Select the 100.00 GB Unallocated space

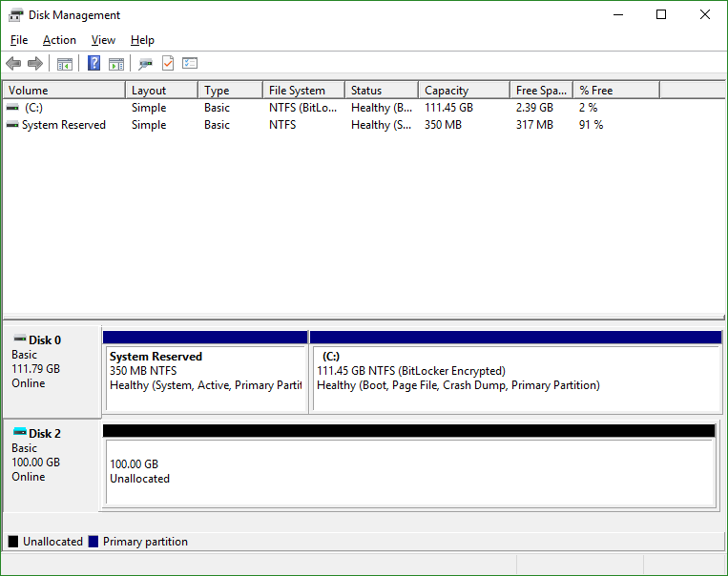(408, 472)
